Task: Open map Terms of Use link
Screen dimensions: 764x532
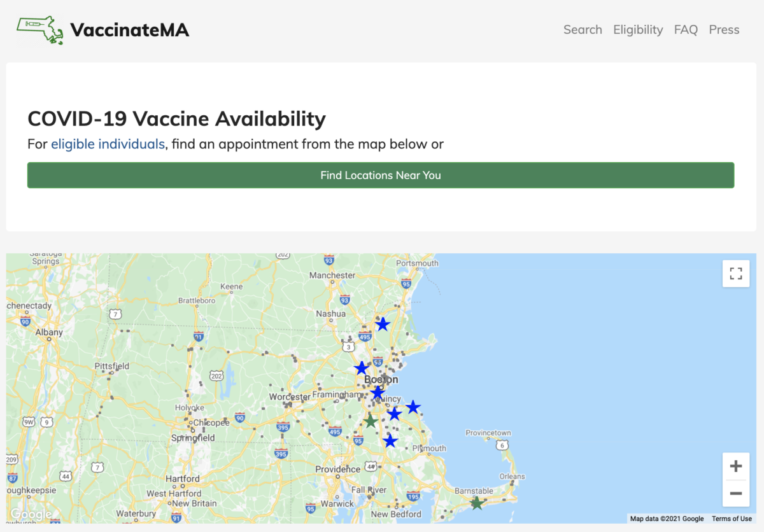Action: click(732, 519)
